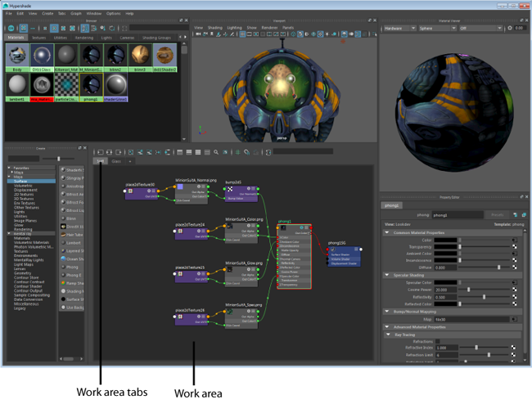Click the Transparency checker map icon
Screen dimensions: 532x400
[514, 247]
